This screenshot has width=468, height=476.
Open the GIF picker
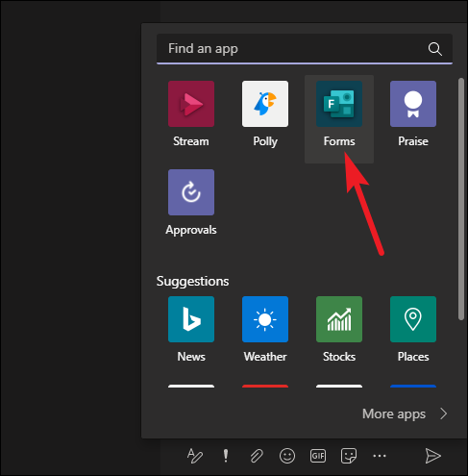coord(318,456)
